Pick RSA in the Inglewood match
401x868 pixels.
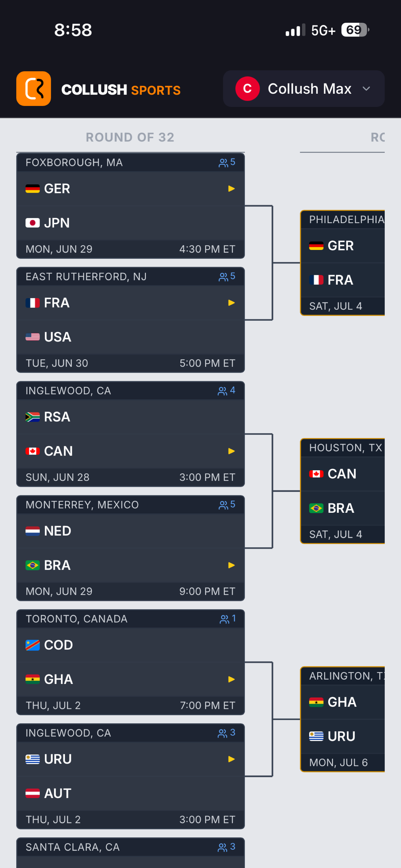click(131, 417)
